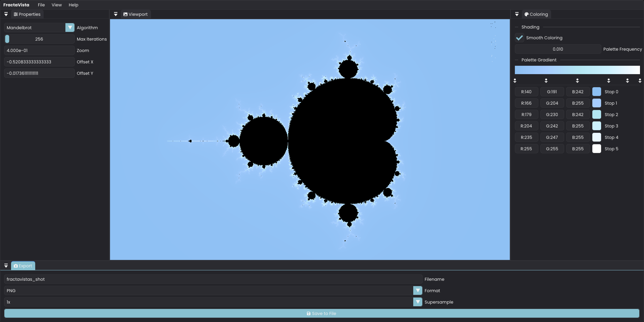Open the Stop 1 color swatch
This screenshot has height=322, width=644.
597,103
